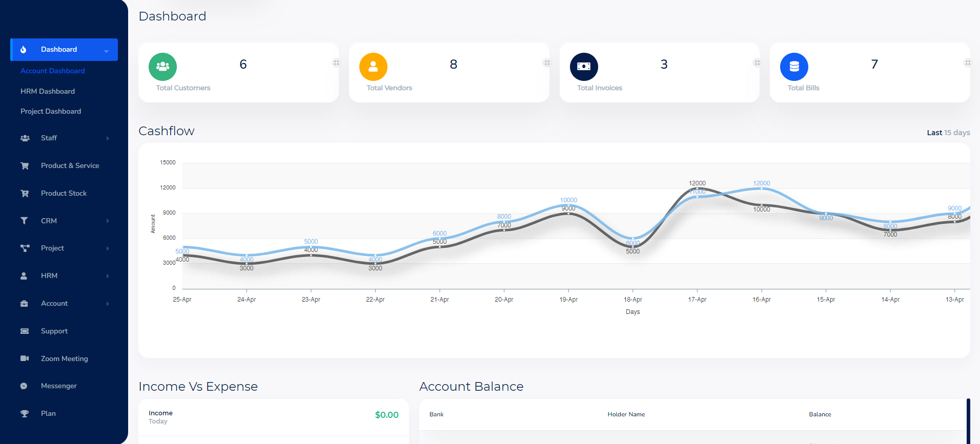980x444 pixels.
Task: Click drag handle on Total Customers card
Action: tap(336, 63)
